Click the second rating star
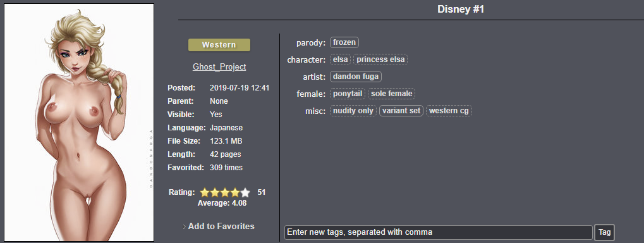Image resolution: width=644 pixels, height=243 pixels. (215, 192)
